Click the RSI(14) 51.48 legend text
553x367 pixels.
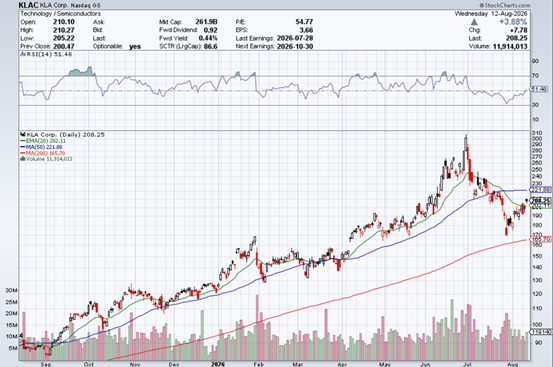49,54
